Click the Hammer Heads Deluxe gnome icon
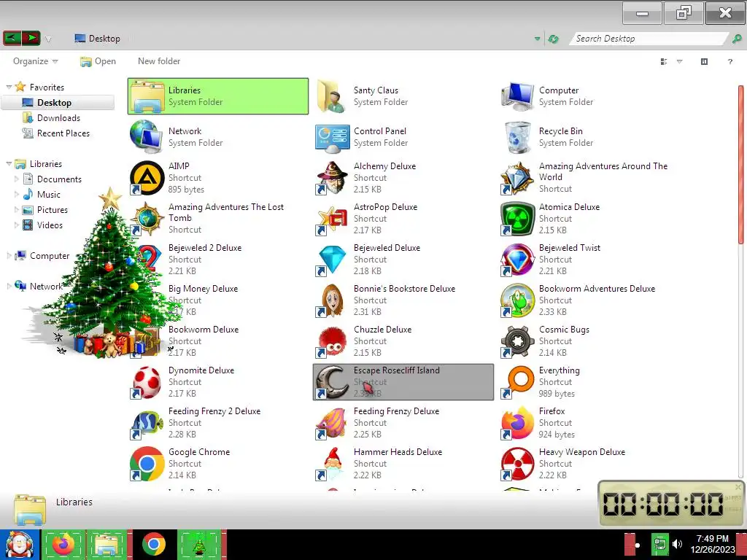Image resolution: width=747 pixels, height=560 pixels. pos(332,464)
